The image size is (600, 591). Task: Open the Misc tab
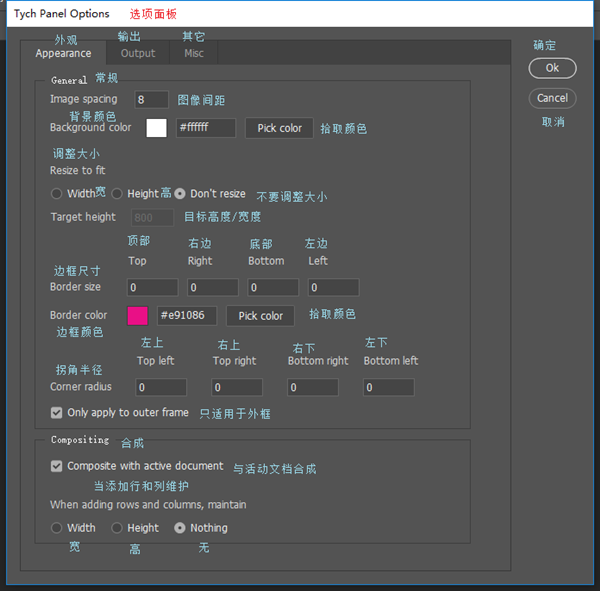[194, 53]
